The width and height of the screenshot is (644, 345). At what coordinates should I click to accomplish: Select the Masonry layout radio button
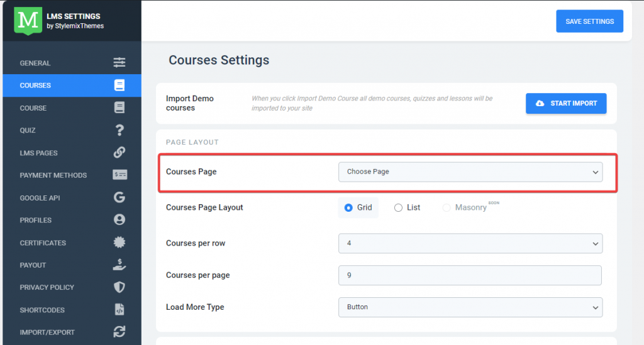447,207
